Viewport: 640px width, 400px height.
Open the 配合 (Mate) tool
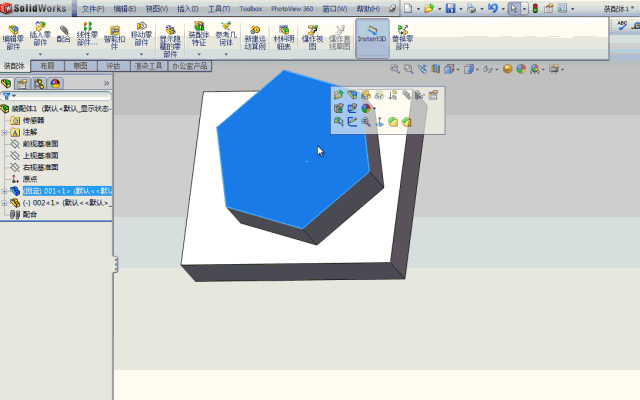64,34
